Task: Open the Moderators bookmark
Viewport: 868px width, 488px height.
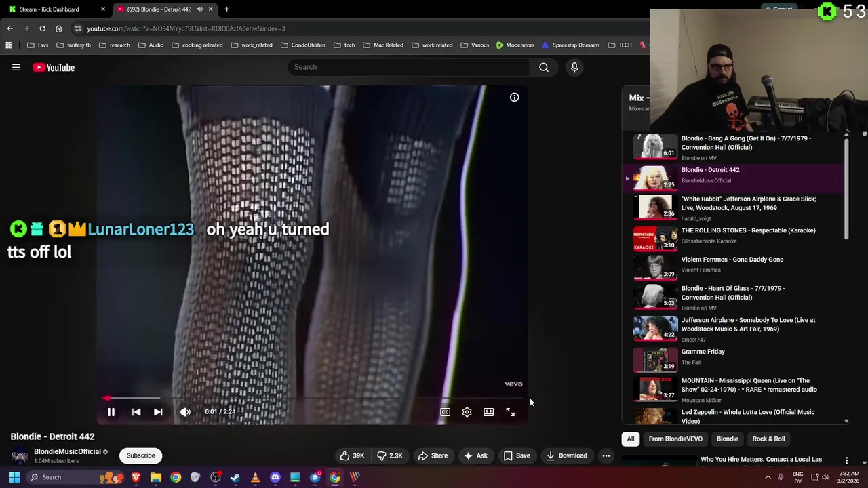Action: [x=515, y=45]
